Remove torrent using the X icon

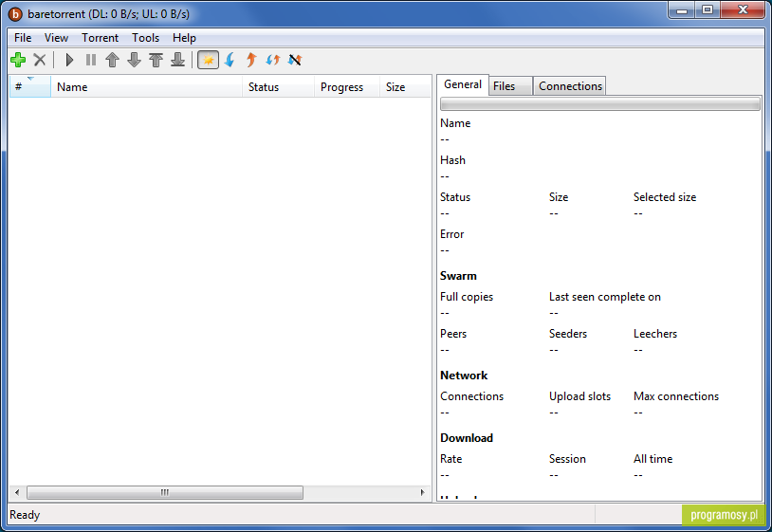tap(40, 60)
